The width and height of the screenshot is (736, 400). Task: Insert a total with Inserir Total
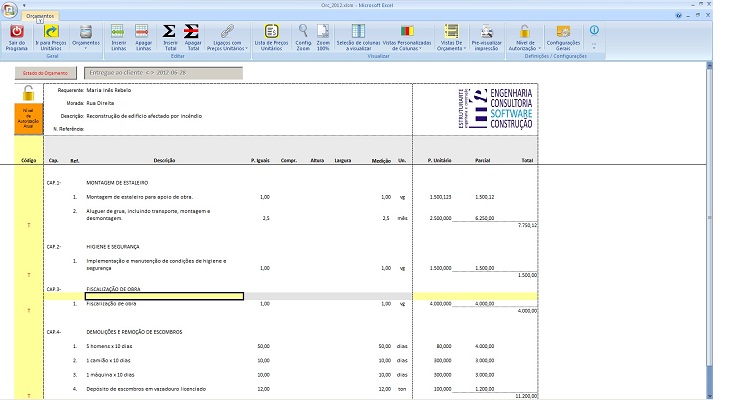point(169,32)
